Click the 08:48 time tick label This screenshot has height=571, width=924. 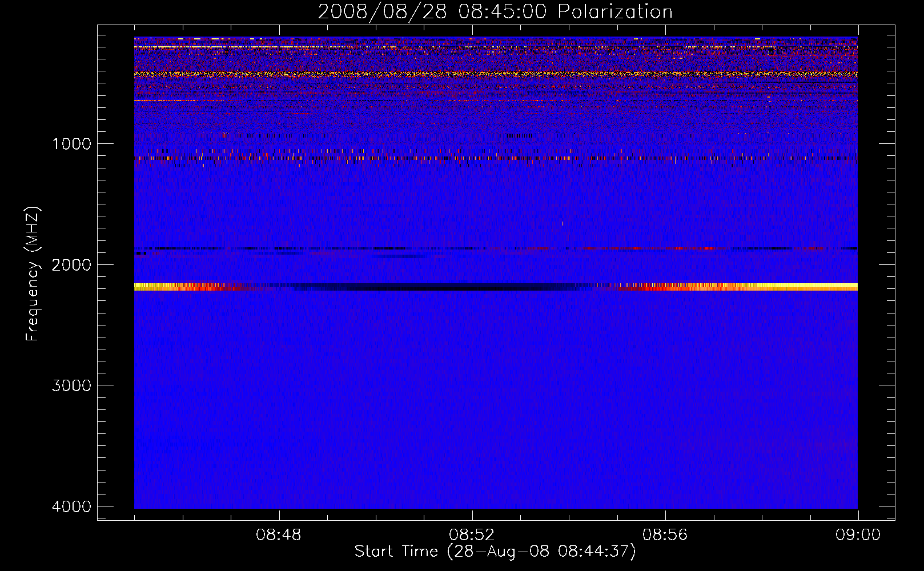coord(279,535)
